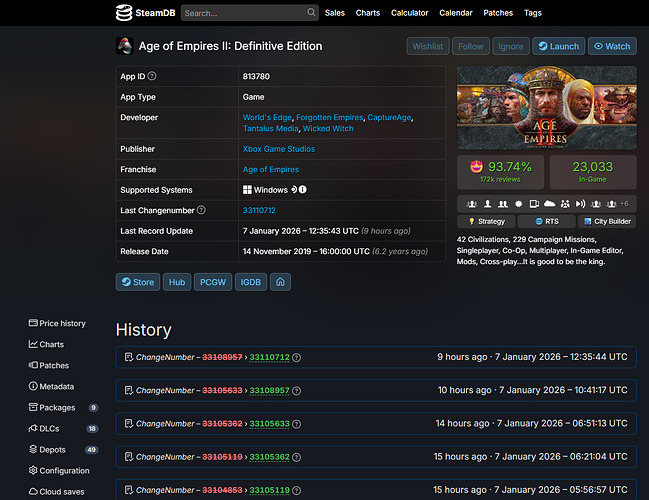Click the search magnifier icon
This screenshot has width=649, height=500.
309,13
